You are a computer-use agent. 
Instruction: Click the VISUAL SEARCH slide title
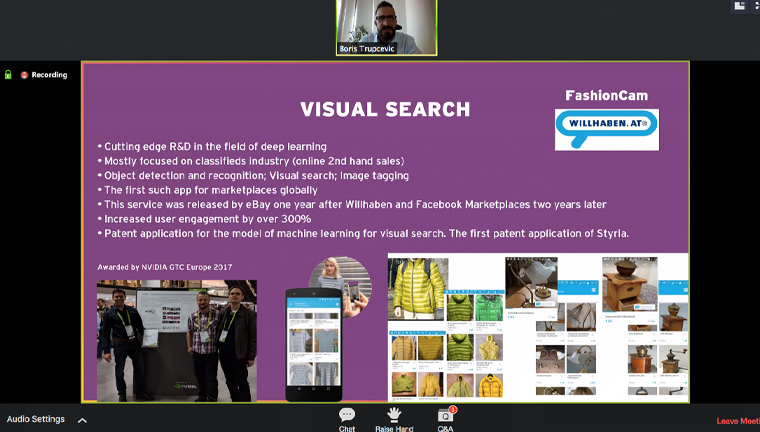[385, 110]
